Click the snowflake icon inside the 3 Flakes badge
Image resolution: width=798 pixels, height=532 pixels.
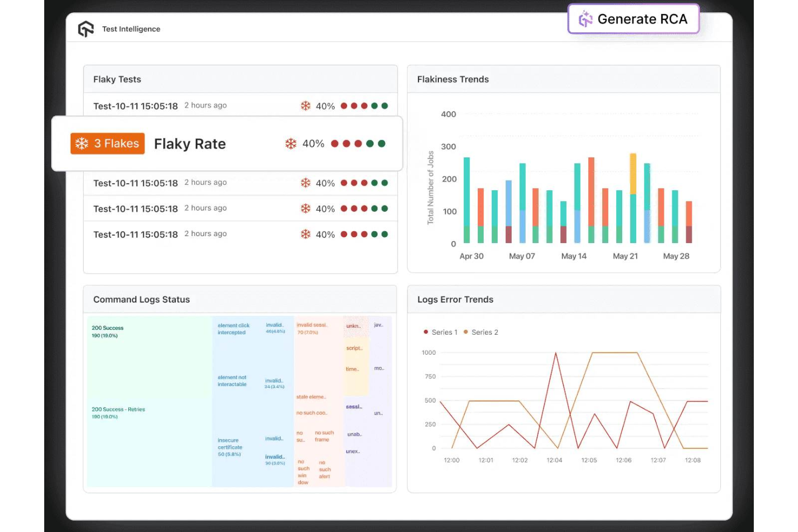(81, 143)
